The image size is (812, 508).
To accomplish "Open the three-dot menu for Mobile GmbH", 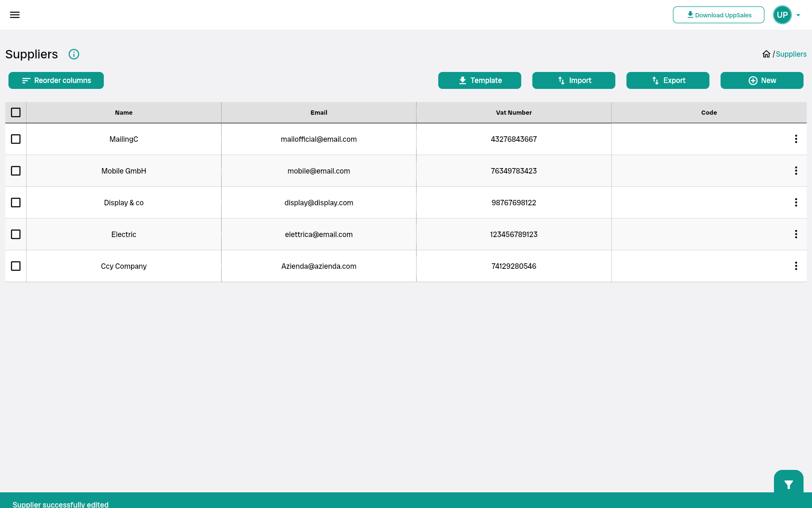I will click(x=796, y=171).
